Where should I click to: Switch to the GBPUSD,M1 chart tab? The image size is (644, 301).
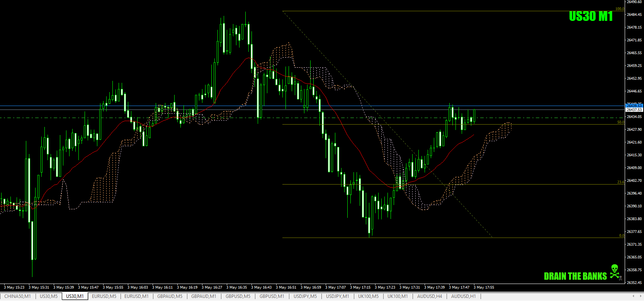coord(272,296)
